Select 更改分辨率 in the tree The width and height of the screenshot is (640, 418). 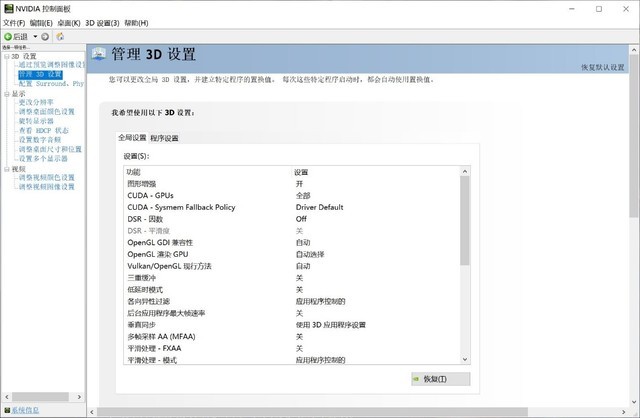coord(36,102)
